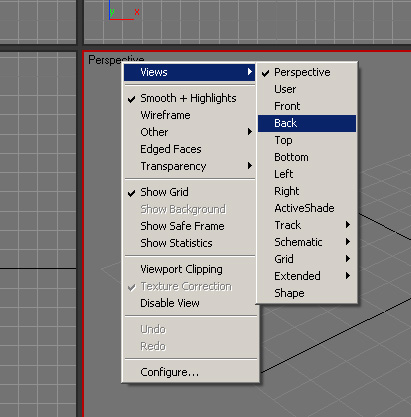Select the Back view option
Screen dimensions: 411x417
pyautogui.click(x=307, y=123)
